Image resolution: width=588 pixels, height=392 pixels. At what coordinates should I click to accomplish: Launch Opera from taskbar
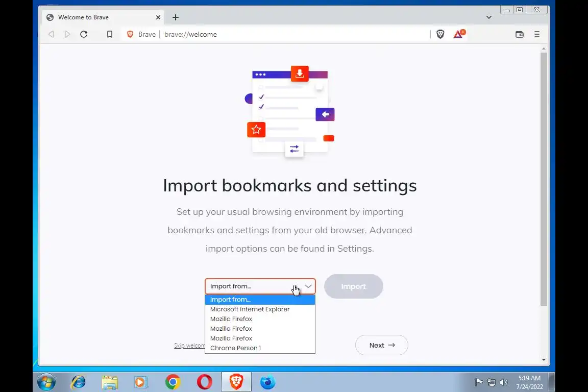click(204, 382)
